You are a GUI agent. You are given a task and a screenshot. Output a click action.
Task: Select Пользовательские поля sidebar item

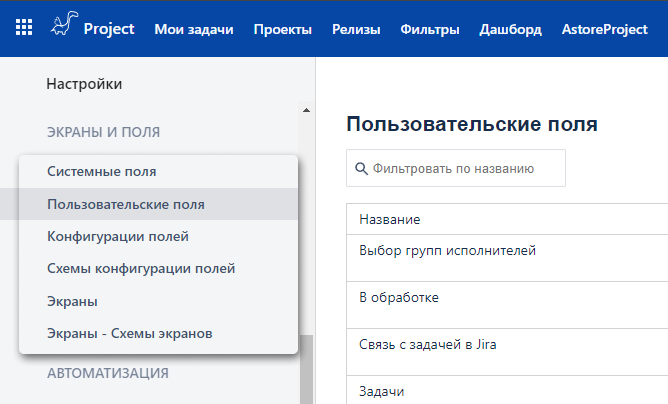coord(158,204)
